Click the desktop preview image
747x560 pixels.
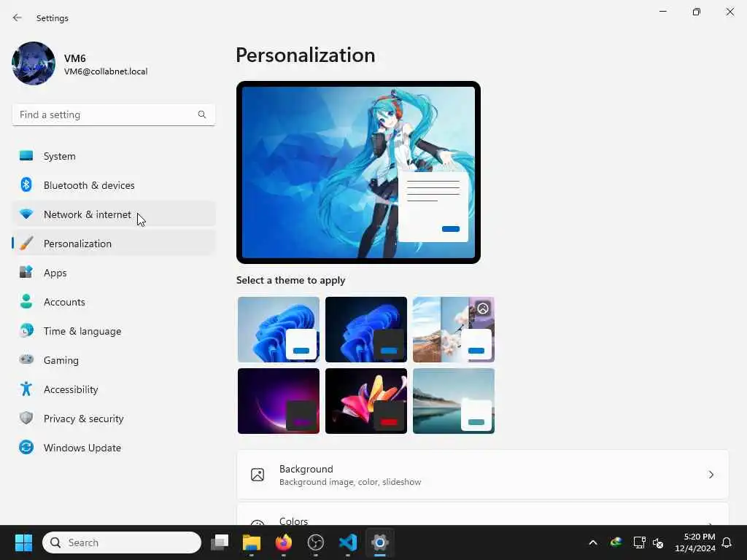(358, 172)
